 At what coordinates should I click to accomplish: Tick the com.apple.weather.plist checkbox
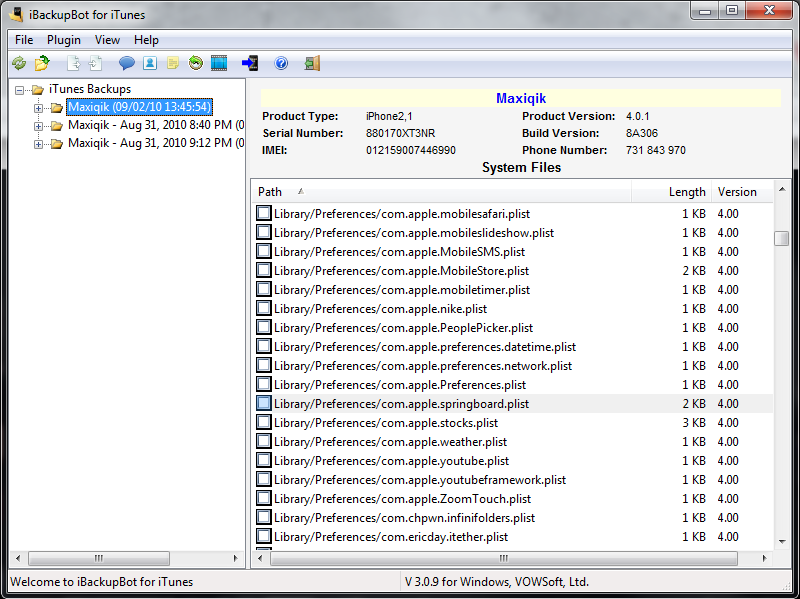coord(263,441)
